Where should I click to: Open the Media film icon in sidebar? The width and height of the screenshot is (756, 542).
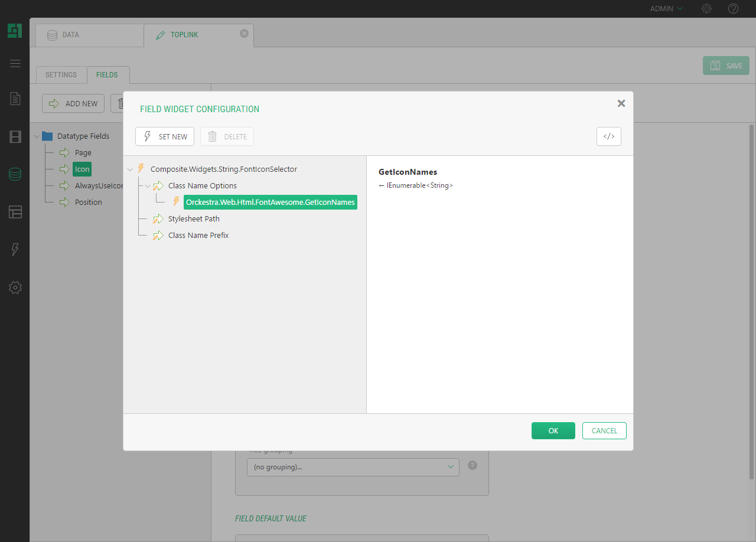point(15,137)
